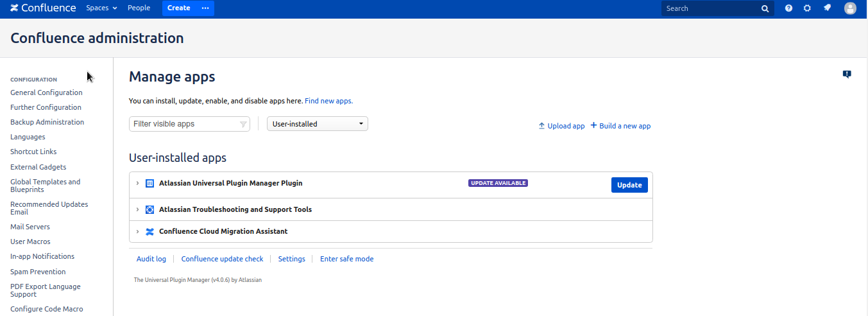Open General Configuration in sidebar

(x=46, y=92)
